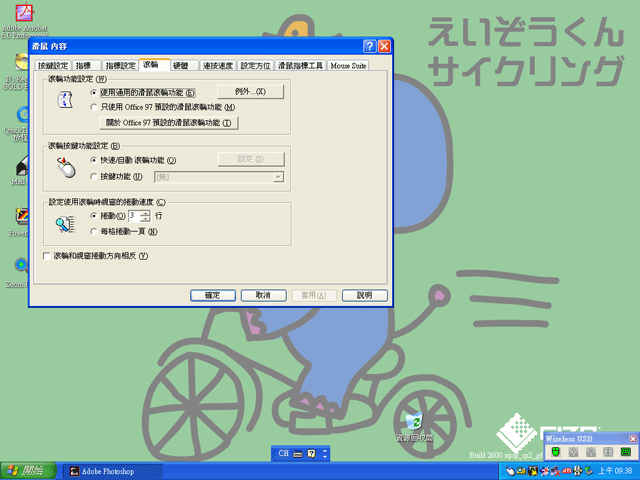Screen dimensions: 640x480
Task: Click the magnifier icon in scrolling speed group
Action: coord(65,224)
